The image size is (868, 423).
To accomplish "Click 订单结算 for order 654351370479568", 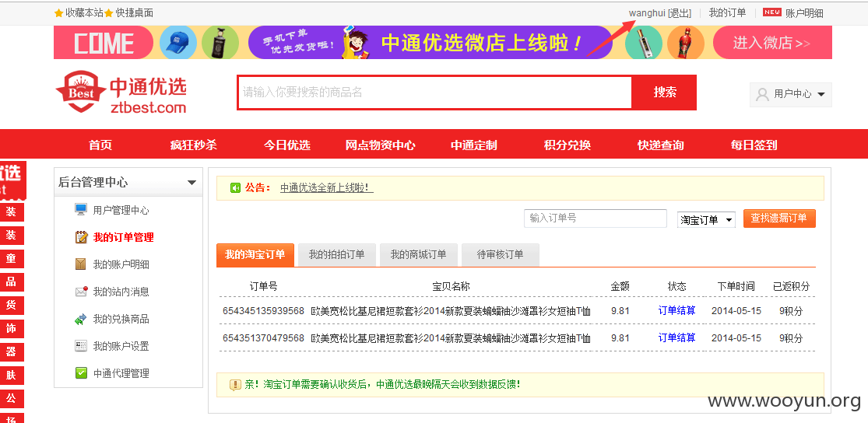I will [677, 337].
